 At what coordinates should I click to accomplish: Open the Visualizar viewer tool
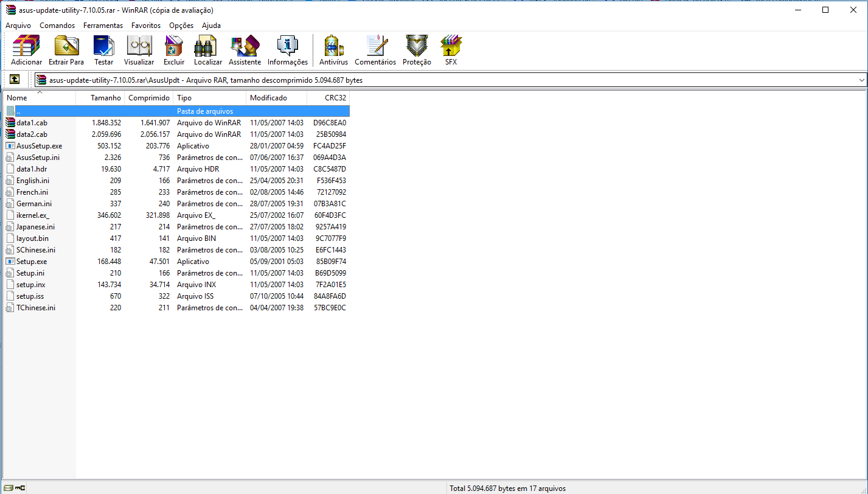[139, 50]
